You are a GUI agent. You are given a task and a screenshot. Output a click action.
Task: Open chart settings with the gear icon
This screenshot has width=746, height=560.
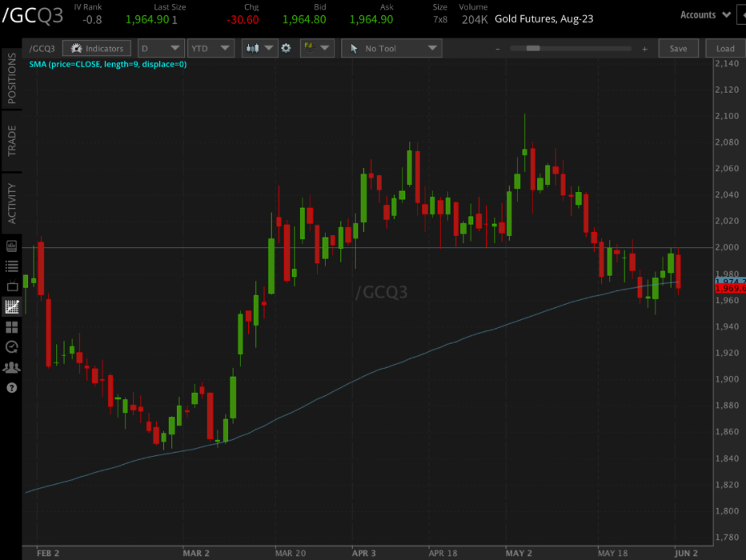pos(286,48)
